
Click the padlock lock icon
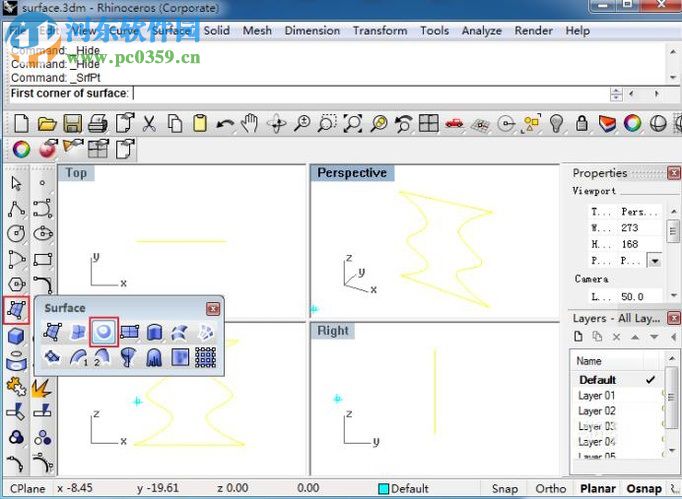pyautogui.click(x=582, y=124)
